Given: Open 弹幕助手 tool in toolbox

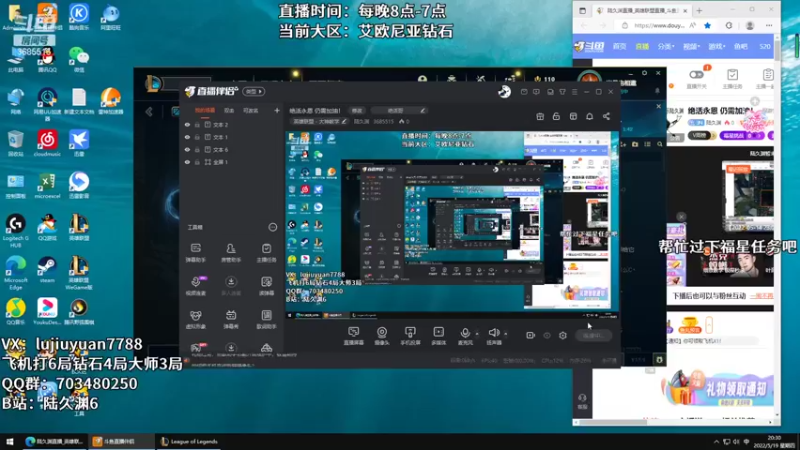Looking at the screenshot, I should (x=195, y=253).
